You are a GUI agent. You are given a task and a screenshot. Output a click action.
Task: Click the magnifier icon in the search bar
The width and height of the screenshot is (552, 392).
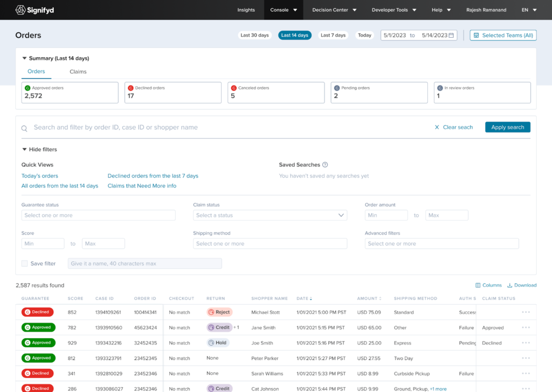pos(24,128)
